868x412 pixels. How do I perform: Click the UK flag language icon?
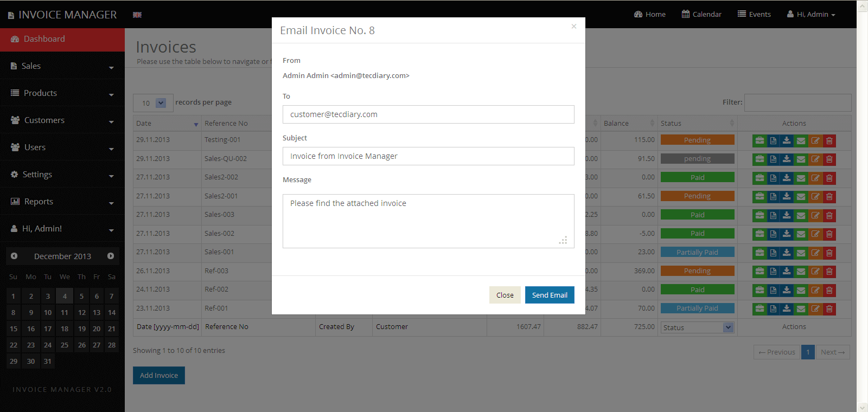pyautogui.click(x=137, y=15)
